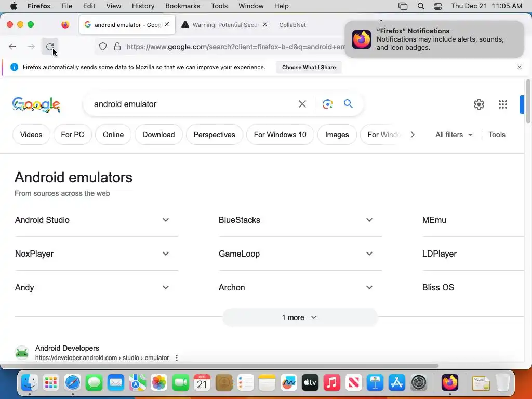The height and width of the screenshot is (399, 532).
Task: Open more options for Android Developers result
Action: [177, 357]
